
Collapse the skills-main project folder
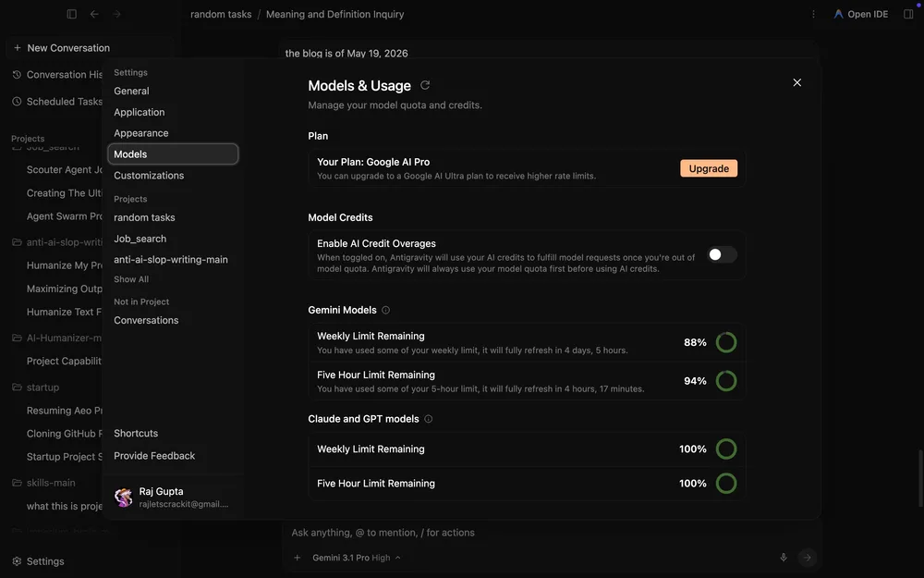(17, 483)
